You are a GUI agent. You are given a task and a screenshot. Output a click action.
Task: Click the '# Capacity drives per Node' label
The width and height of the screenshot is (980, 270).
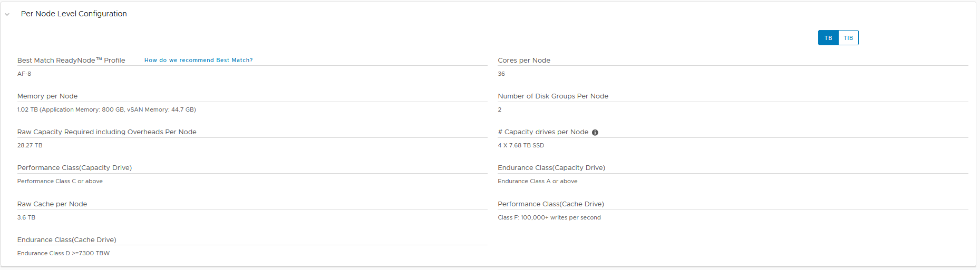[543, 132]
